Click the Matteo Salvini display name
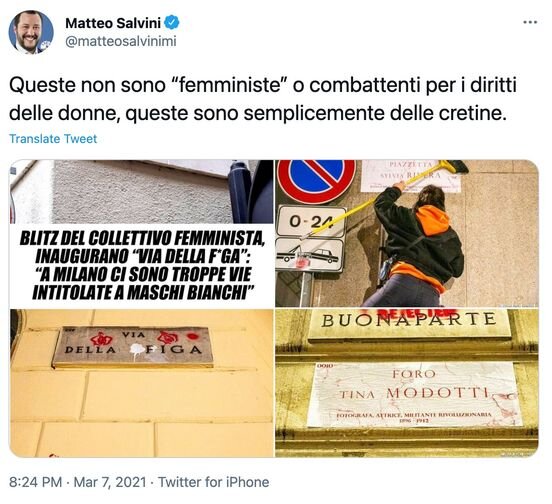The width and height of the screenshot is (552, 504). (113, 23)
